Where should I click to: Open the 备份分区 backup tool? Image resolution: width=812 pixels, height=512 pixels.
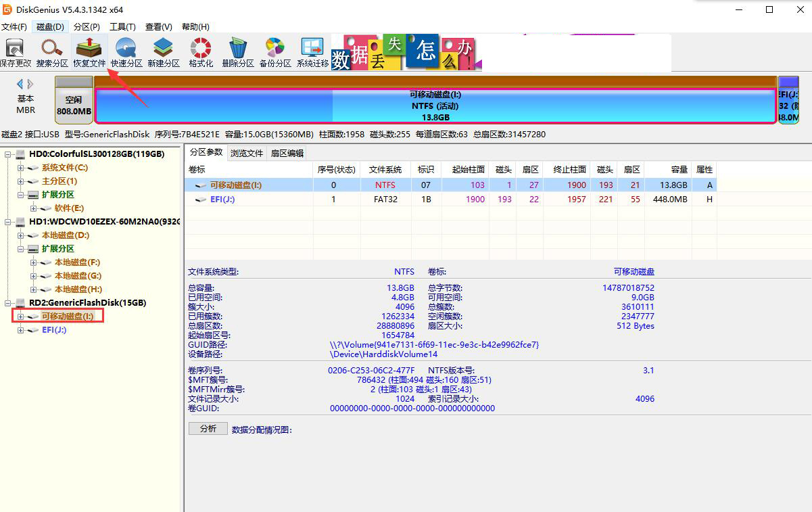(274, 51)
